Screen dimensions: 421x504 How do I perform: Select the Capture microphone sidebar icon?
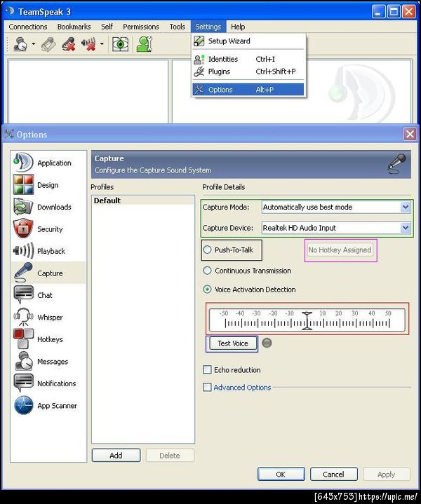[x=23, y=273]
